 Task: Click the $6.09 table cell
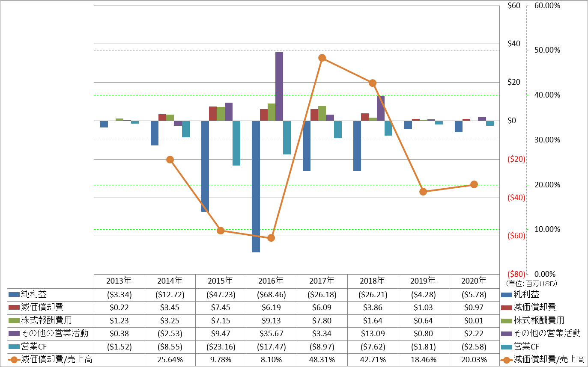322,308
